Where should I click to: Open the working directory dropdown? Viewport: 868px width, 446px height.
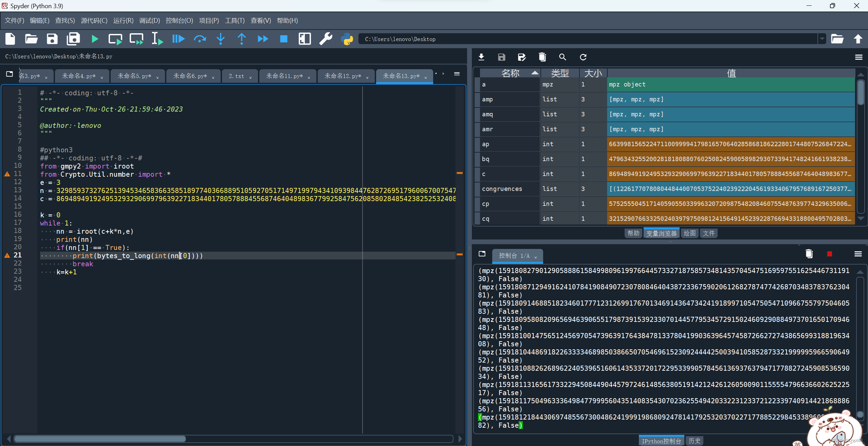[822, 39]
